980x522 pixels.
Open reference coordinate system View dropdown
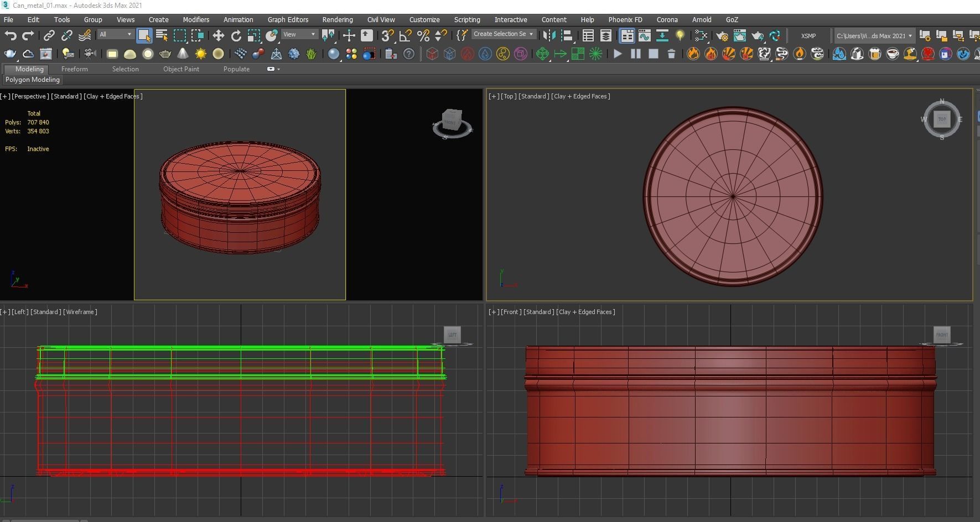[x=299, y=34]
